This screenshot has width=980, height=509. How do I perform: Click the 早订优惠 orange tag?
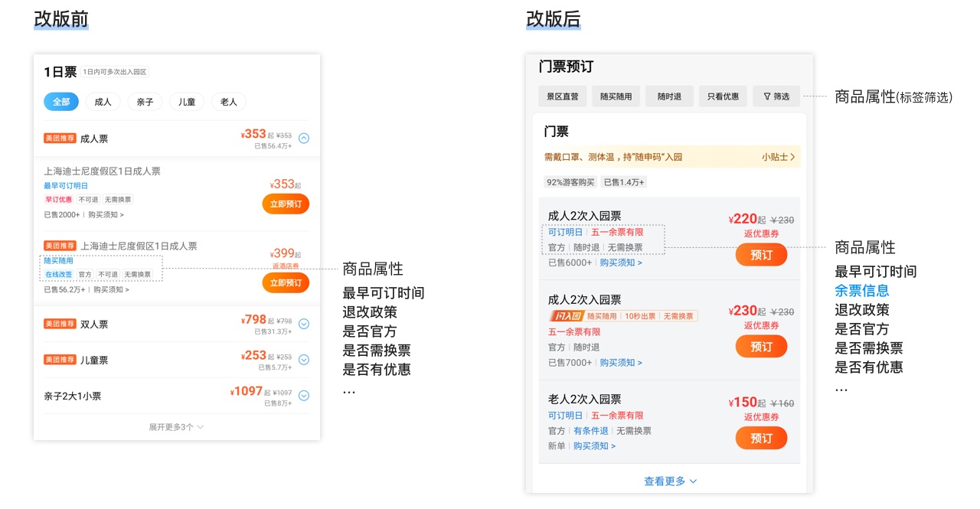(60, 199)
